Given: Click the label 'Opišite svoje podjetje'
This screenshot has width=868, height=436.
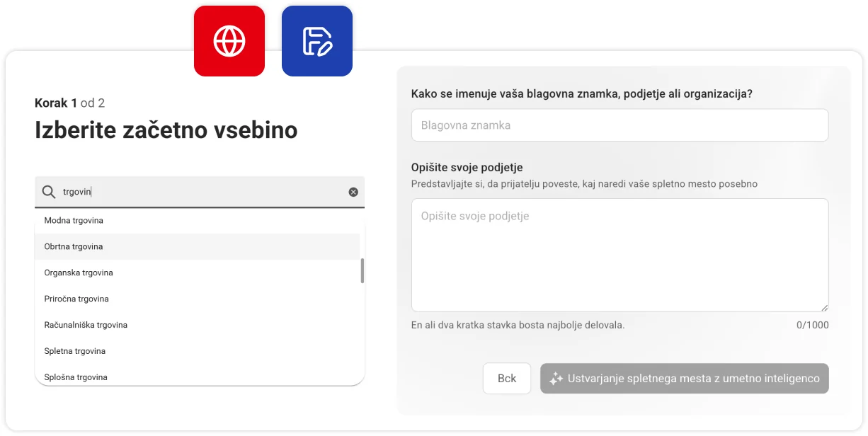Looking at the screenshot, I should click(x=467, y=168).
